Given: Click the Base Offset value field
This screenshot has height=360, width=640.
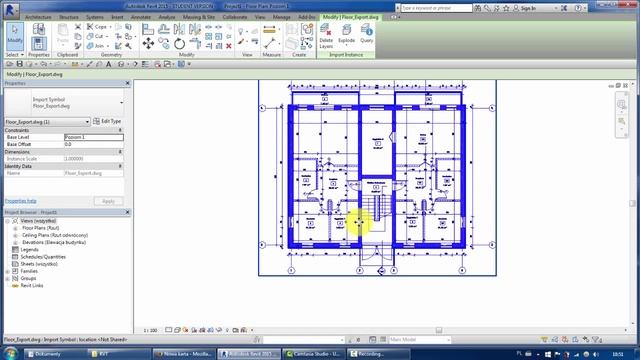Looking at the screenshot, I should [x=94, y=144].
